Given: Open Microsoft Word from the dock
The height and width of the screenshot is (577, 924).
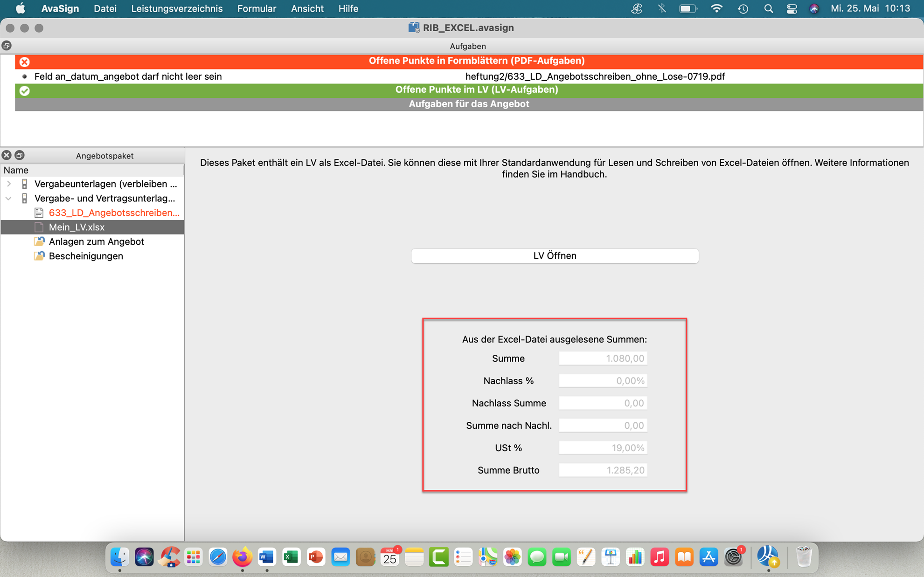Looking at the screenshot, I should pos(267,557).
